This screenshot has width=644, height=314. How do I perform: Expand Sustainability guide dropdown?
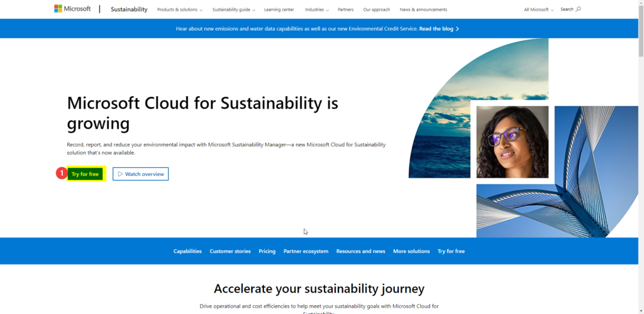click(234, 9)
